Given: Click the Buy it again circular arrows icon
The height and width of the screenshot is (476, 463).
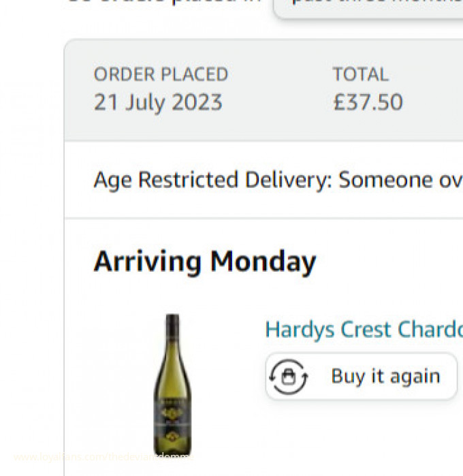Looking at the screenshot, I should [289, 377].
